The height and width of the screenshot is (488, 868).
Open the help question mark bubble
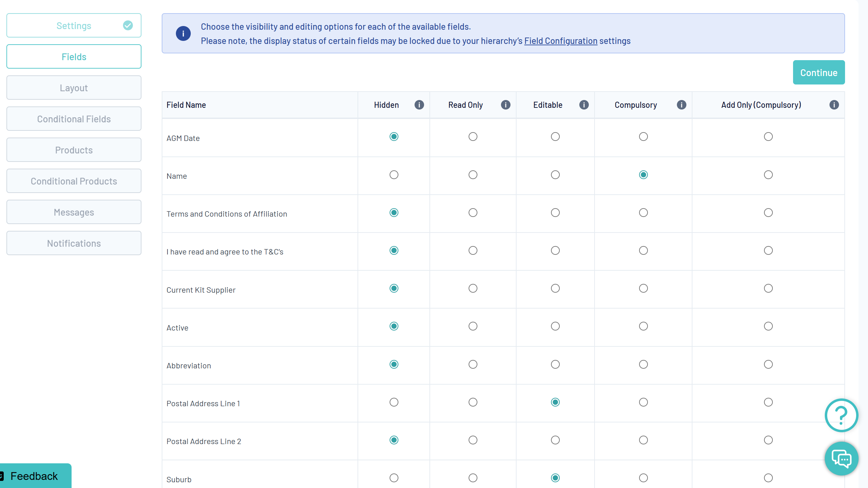click(x=841, y=415)
